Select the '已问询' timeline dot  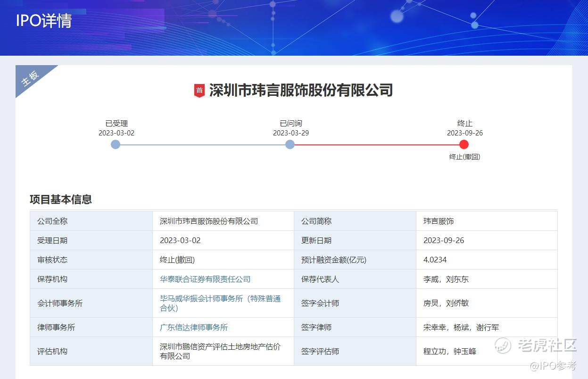coord(290,144)
